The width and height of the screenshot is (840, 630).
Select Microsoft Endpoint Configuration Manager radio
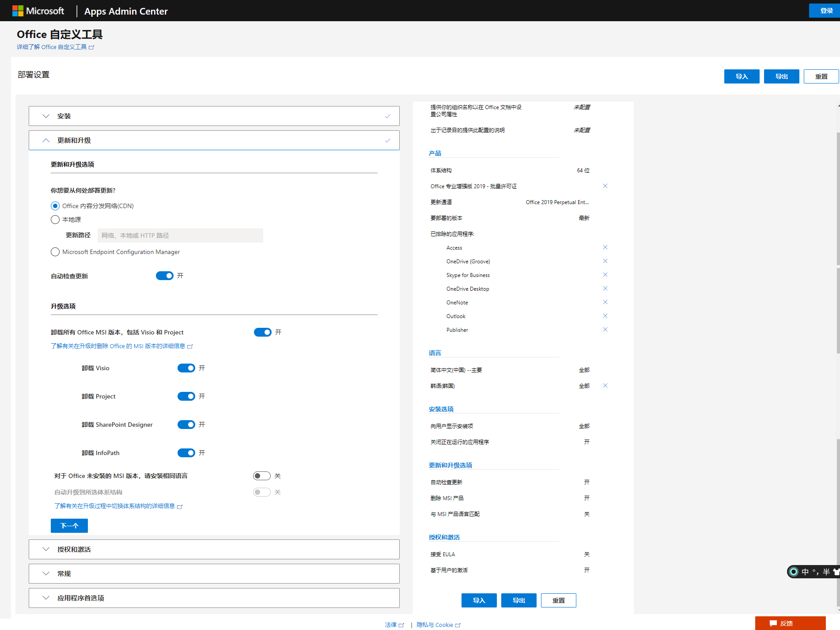(55, 252)
